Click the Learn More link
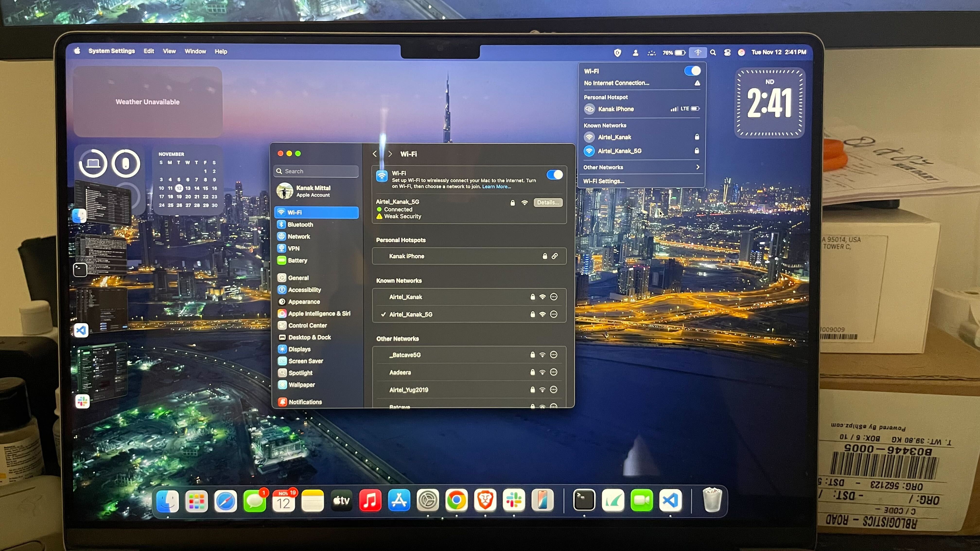Screen dimensions: 980x551 click(x=496, y=186)
